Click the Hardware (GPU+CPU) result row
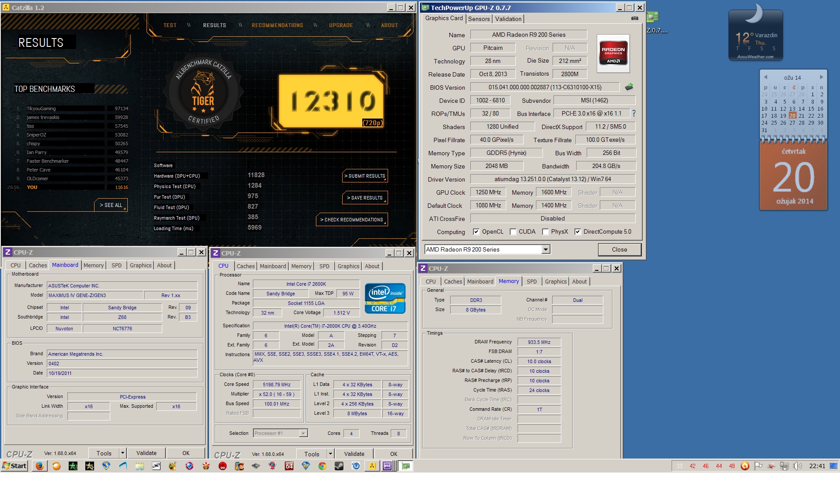Image resolution: width=840 pixels, height=504 pixels. pyautogui.click(x=209, y=175)
